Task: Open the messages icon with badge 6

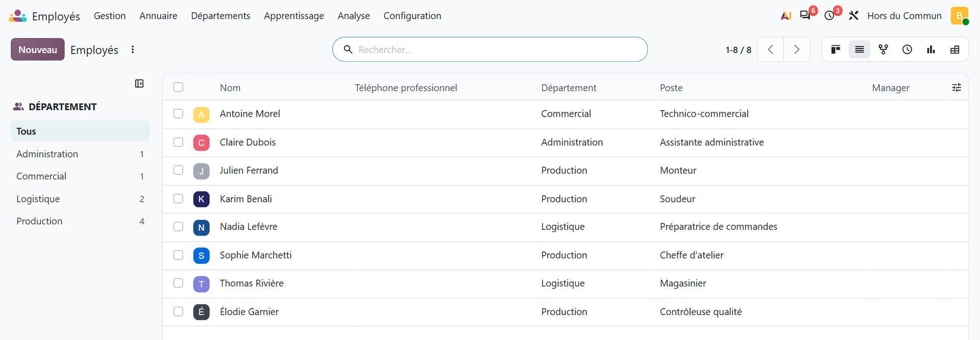Action: tap(805, 15)
